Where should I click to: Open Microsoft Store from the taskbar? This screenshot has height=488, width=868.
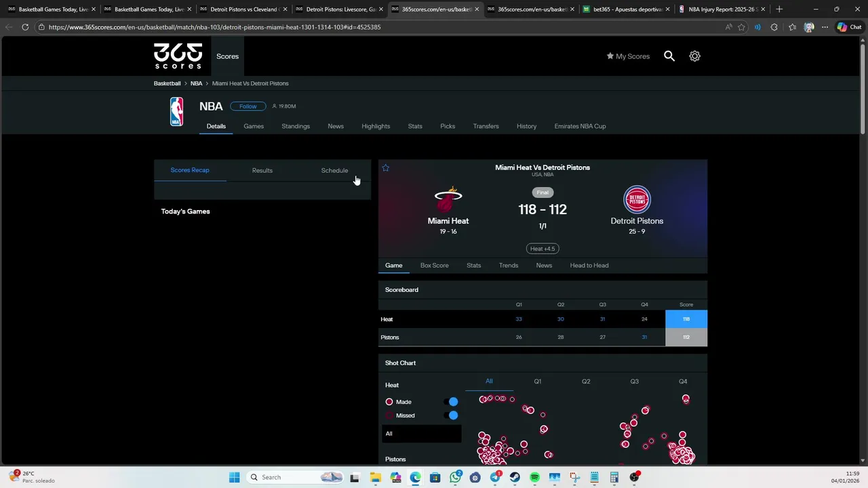click(x=435, y=477)
